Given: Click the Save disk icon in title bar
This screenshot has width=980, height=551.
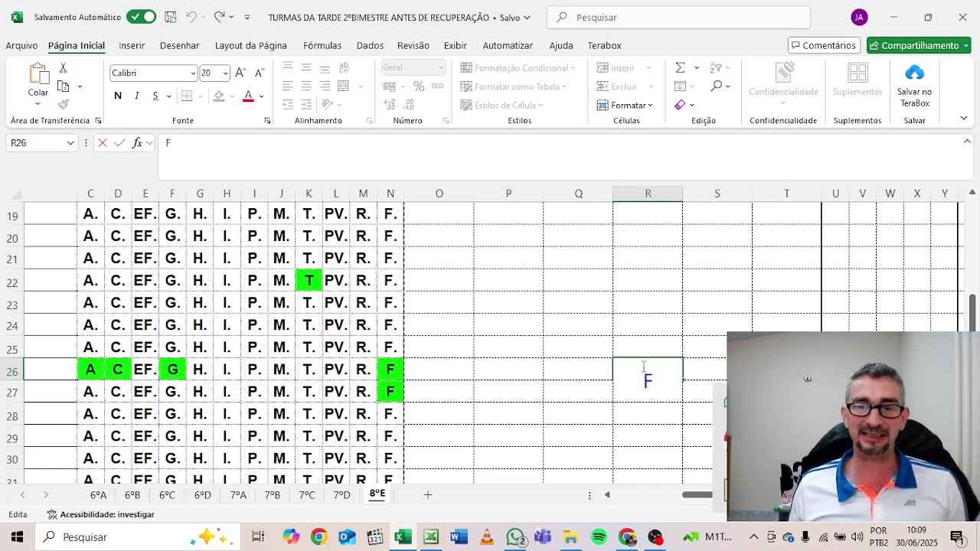Looking at the screenshot, I should coord(171,17).
